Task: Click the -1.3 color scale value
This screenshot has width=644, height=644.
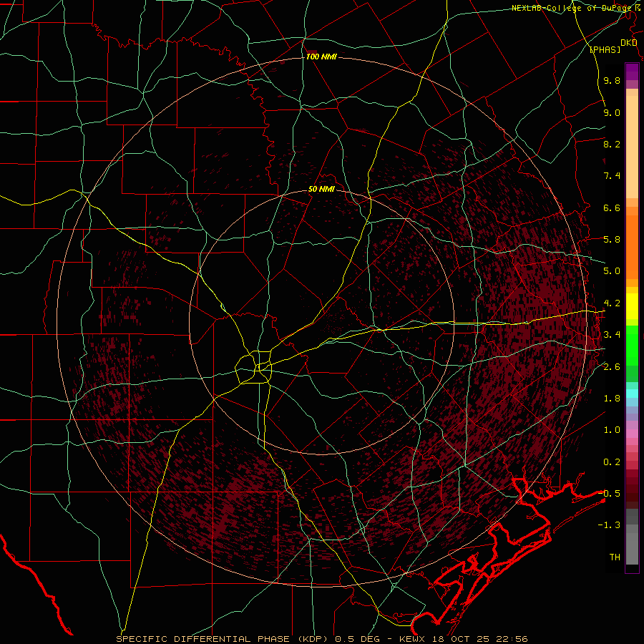Action: click(x=609, y=525)
